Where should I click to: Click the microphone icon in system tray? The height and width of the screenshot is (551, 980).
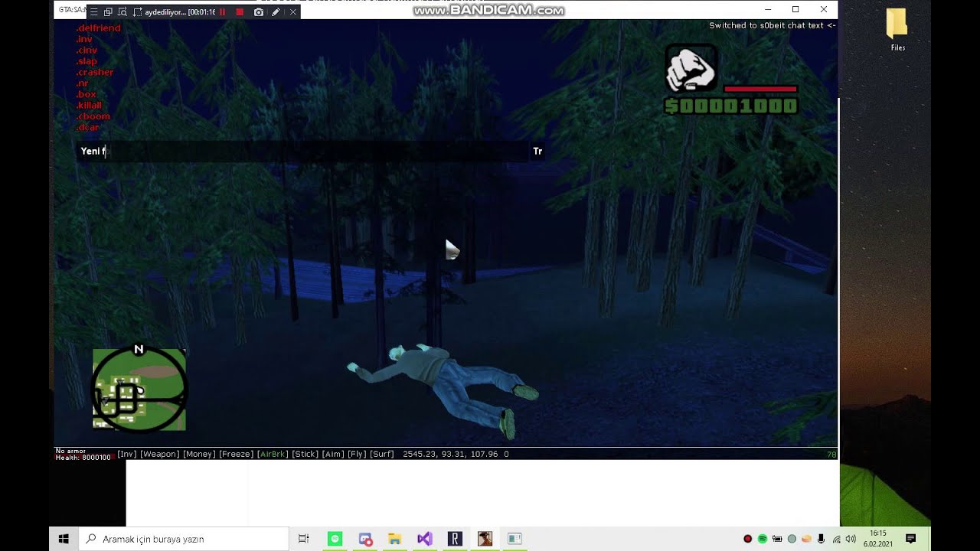(821, 539)
